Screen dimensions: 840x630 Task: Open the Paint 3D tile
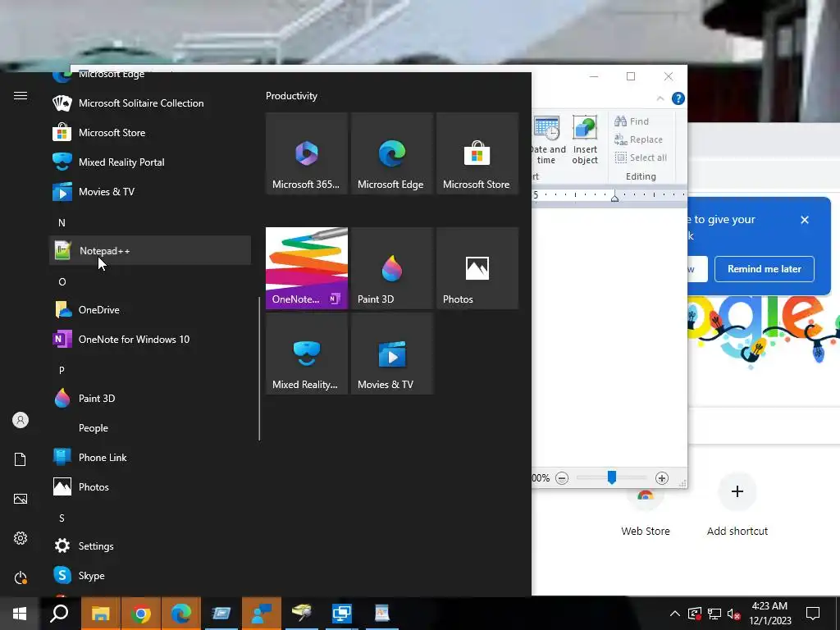click(x=392, y=268)
